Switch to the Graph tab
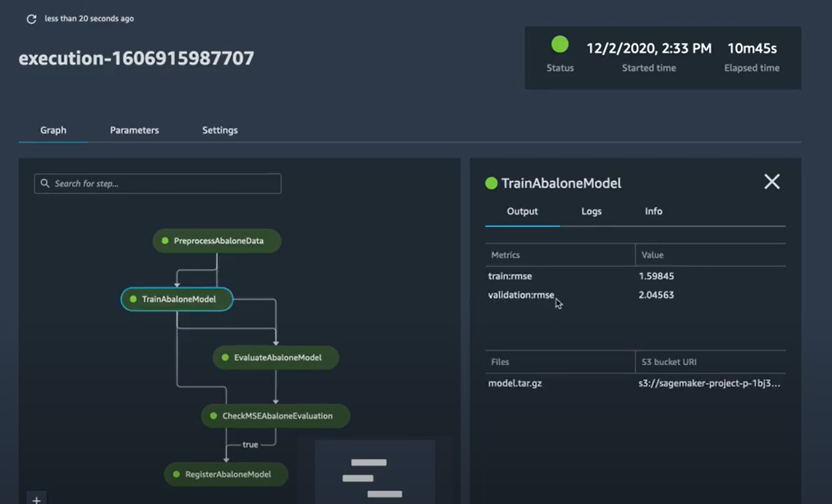Image resolution: width=832 pixels, height=504 pixels. tap(53, 130)
